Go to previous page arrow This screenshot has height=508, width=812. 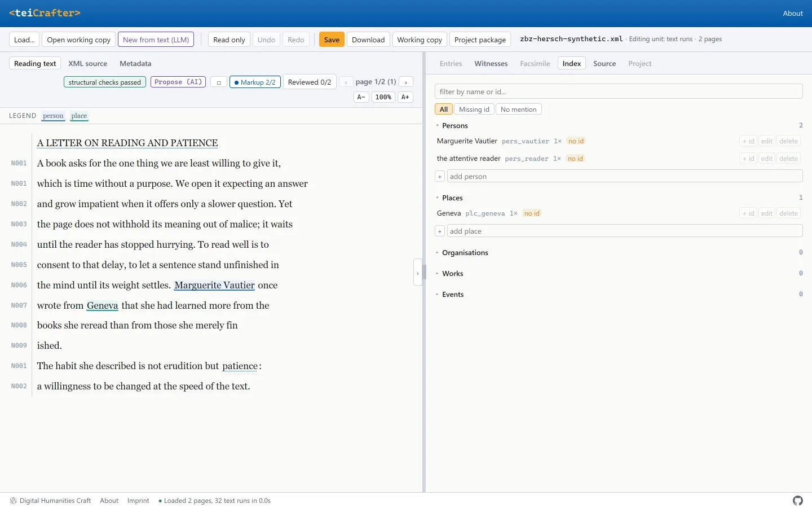[346, 82]
